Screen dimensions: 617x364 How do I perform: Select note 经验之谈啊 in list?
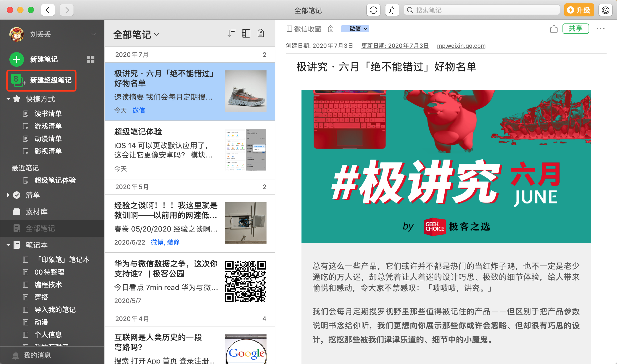point(190,223)
